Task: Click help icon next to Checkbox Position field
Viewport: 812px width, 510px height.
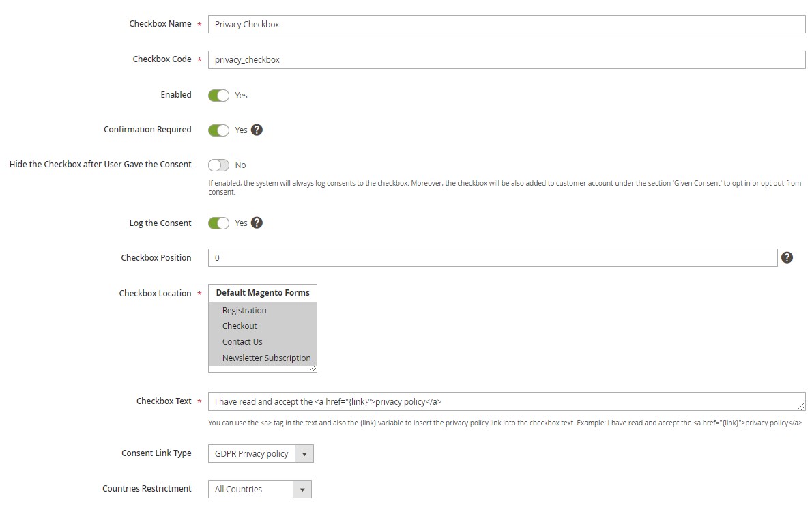Action: (x=787, y=257)
